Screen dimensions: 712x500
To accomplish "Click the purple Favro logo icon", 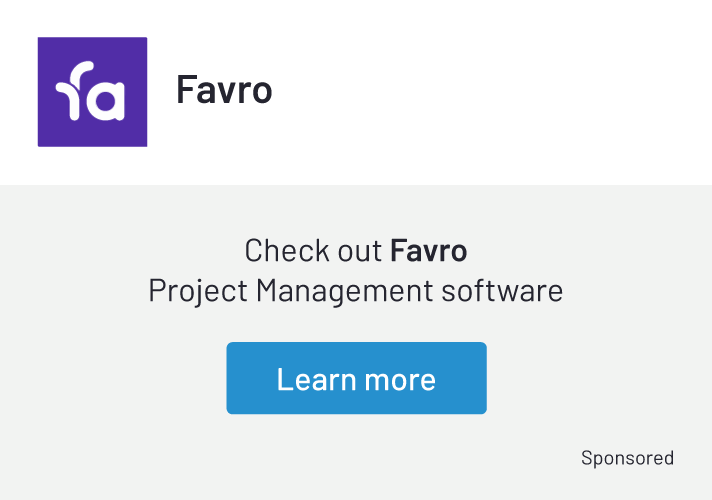I will tap(92, 92).
